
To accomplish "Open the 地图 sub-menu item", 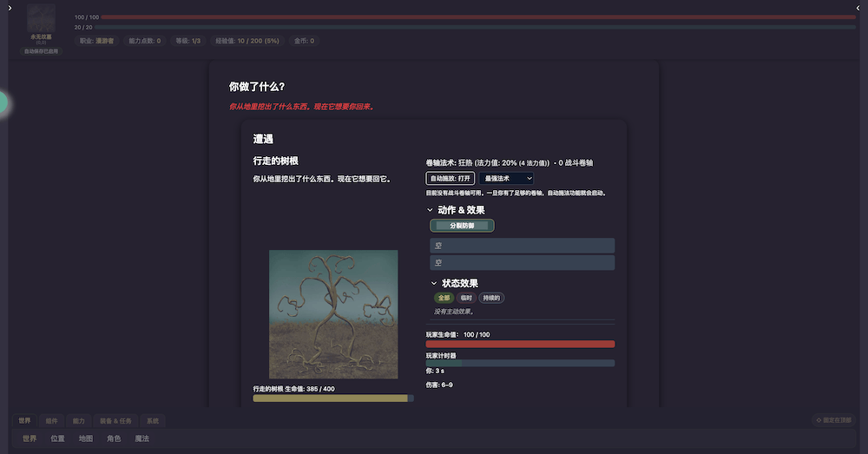I will point(85,438).
